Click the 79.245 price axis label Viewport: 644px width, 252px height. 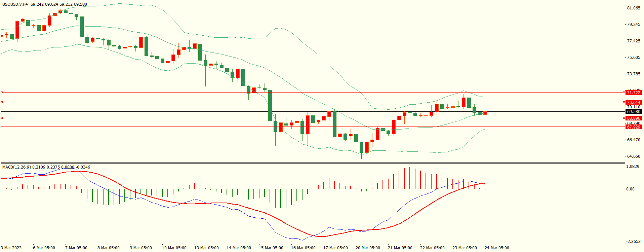point(634,25)
